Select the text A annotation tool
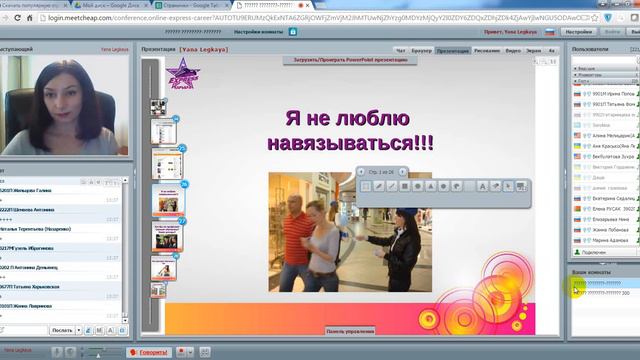The width and height of the screenshot is (640, 360). click(482, 187)
